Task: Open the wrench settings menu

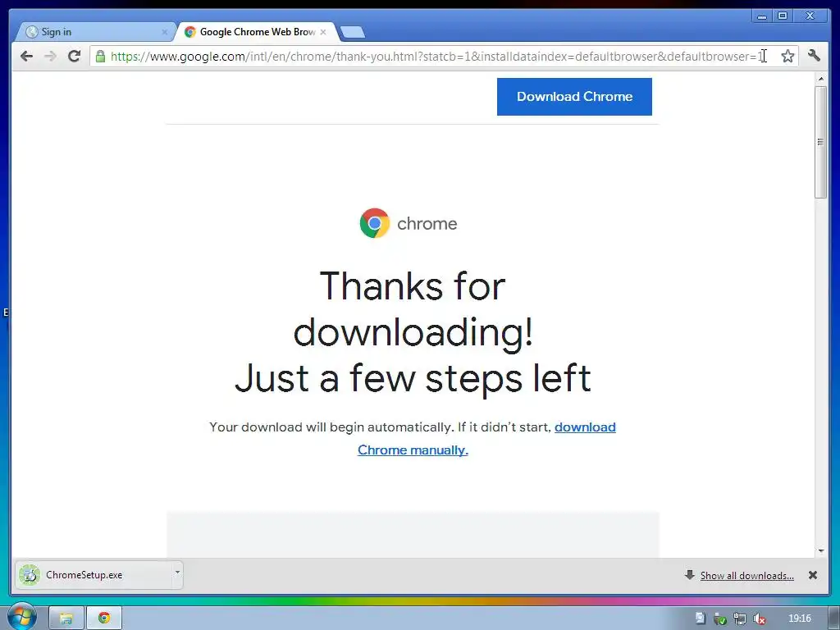Action: point(814,55)
